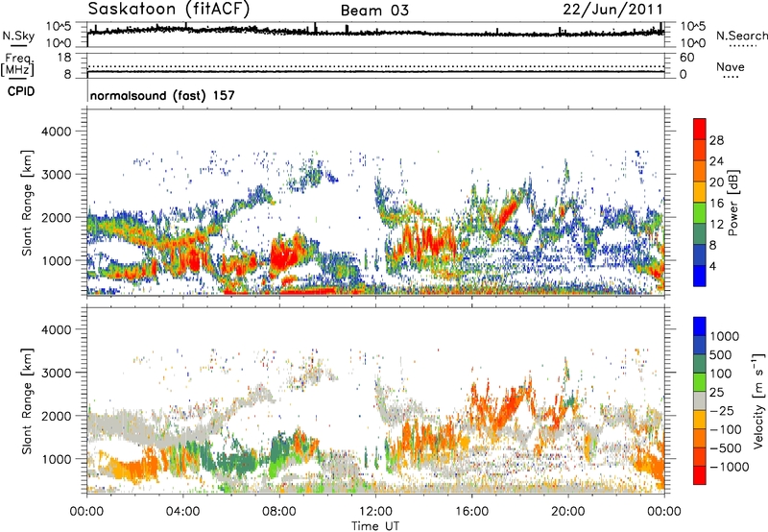Pick the blue top segment of velocity colorbar

coord(700,326)
